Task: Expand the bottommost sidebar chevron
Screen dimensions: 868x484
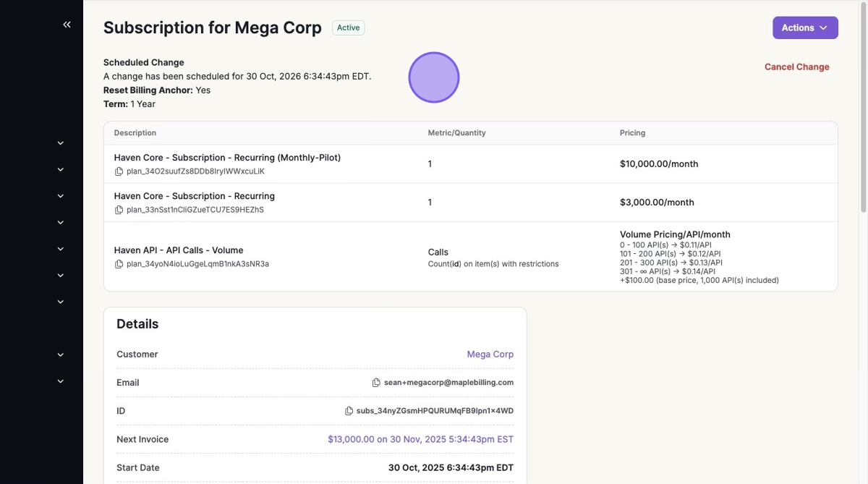Action: click(61, 381)
